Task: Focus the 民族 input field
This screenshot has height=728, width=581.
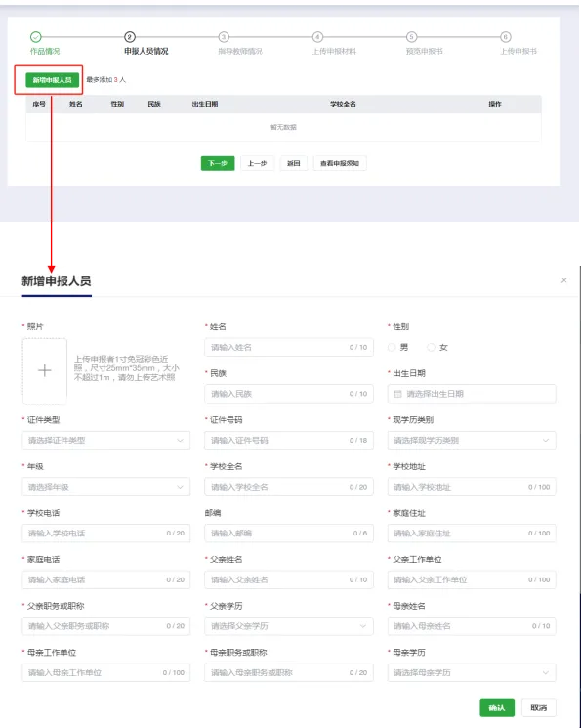Action: (x=289, y=394)
